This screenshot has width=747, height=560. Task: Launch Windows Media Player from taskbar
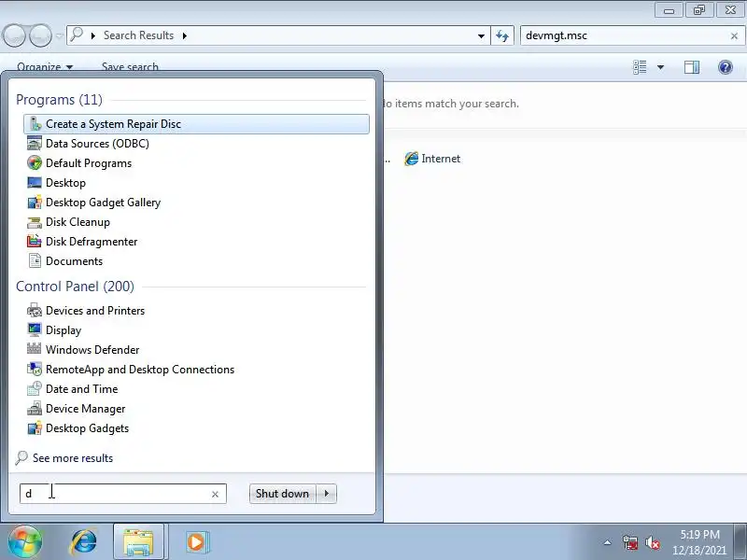pos(196,542)
